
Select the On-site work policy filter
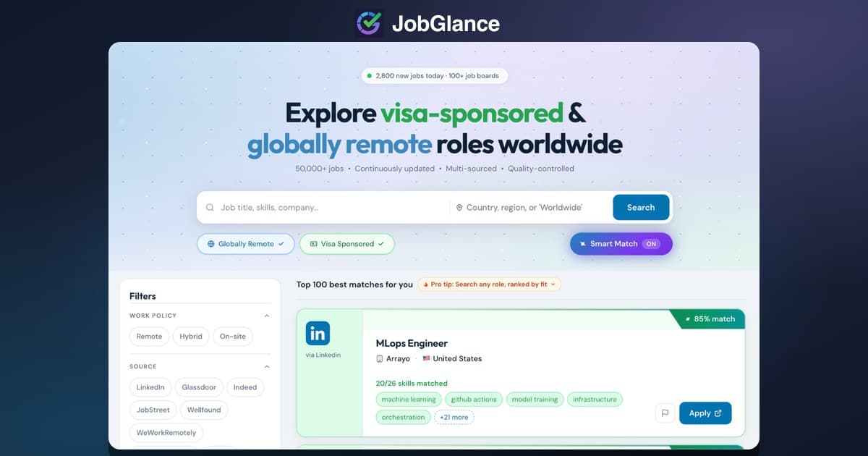pyautogui.click(x=233, y=337)
